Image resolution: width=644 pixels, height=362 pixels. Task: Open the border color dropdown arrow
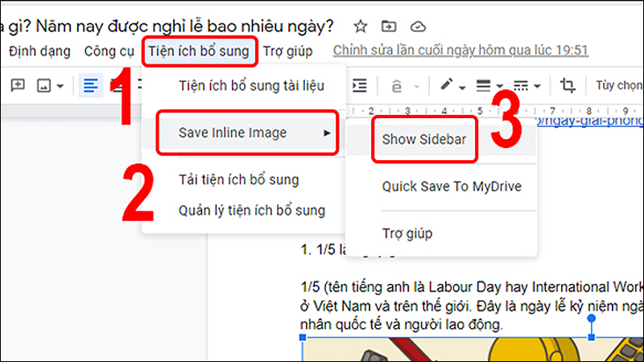click(x=462, y=87)
